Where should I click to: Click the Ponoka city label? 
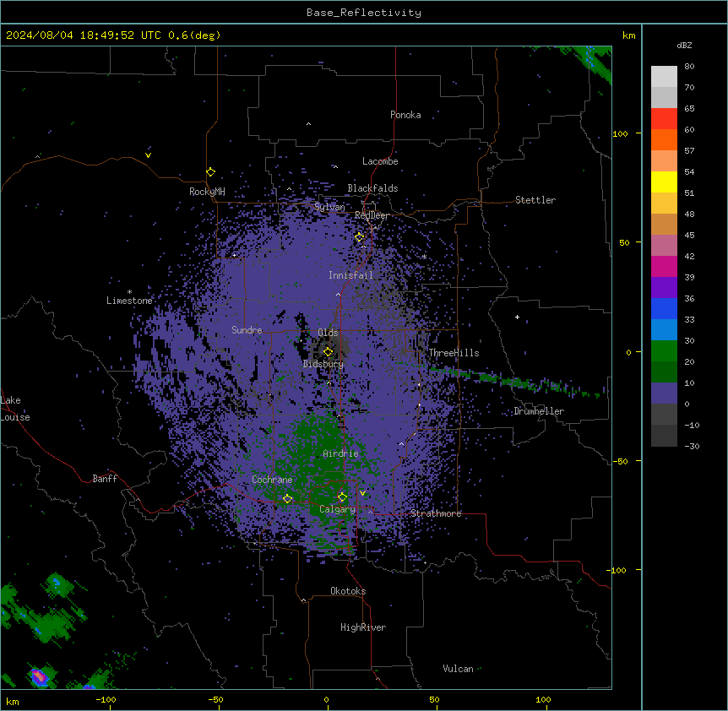(x=405, y=115)
